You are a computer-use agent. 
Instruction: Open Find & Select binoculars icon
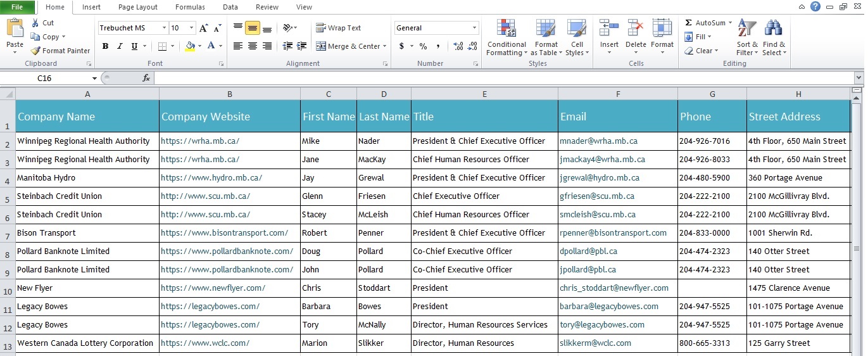click(774, 29)
